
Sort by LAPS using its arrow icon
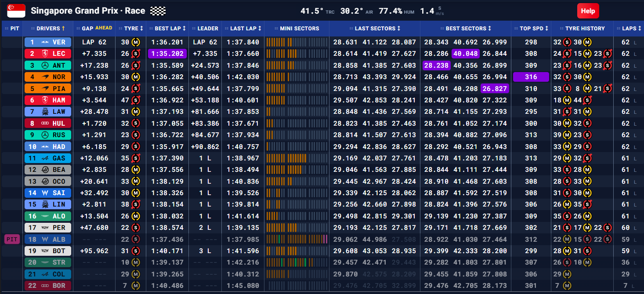pos(640,29)
